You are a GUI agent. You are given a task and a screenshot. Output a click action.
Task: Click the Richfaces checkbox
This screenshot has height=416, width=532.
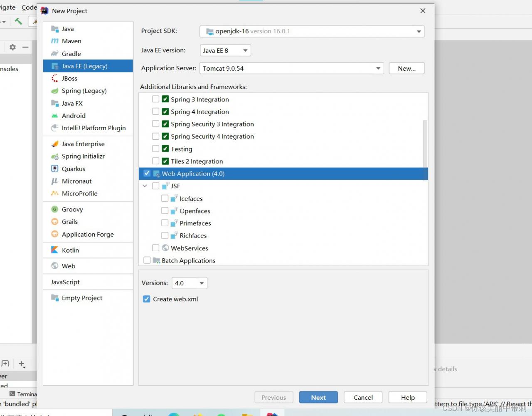point(165,235)
